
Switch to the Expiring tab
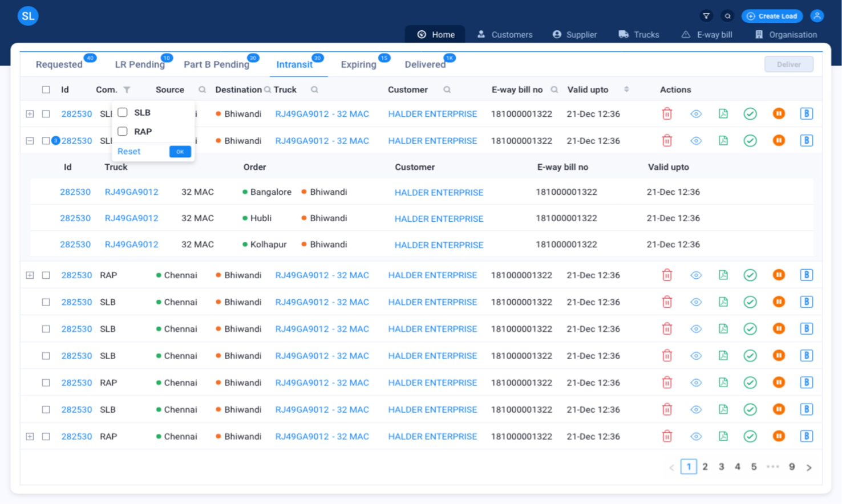tap(358, 64)
